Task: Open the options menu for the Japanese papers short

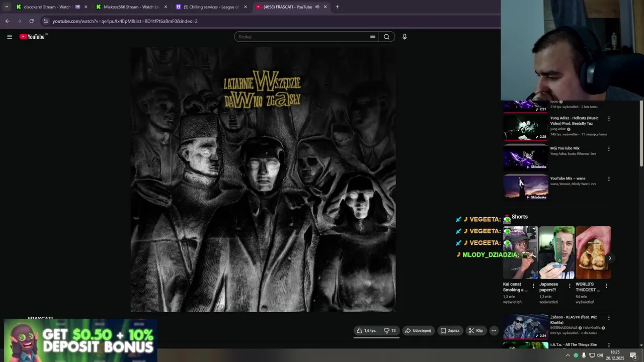Action: pos(570,286)
